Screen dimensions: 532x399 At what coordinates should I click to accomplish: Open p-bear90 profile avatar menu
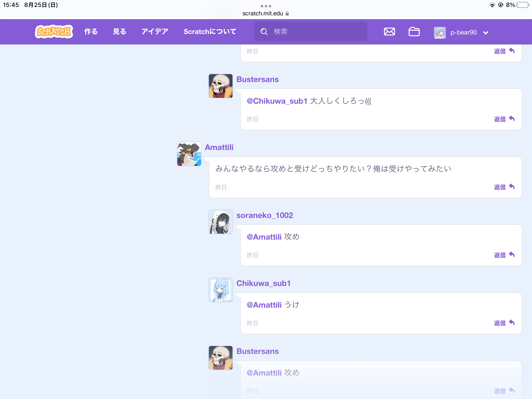(x=440, y=33)
